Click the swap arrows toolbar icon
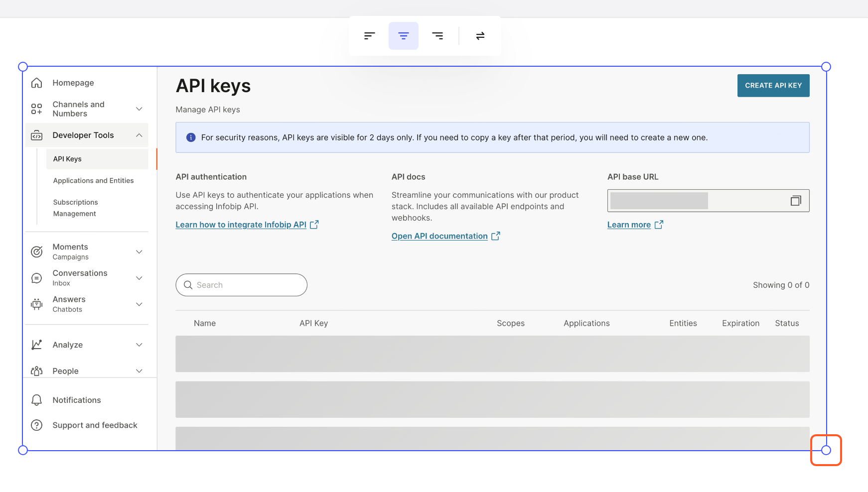This screenshot has width=868, height=492. tap(480, 36)
